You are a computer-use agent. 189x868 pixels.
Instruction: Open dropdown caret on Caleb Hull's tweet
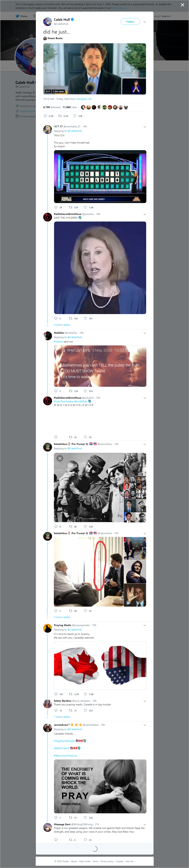pos(145,21)
